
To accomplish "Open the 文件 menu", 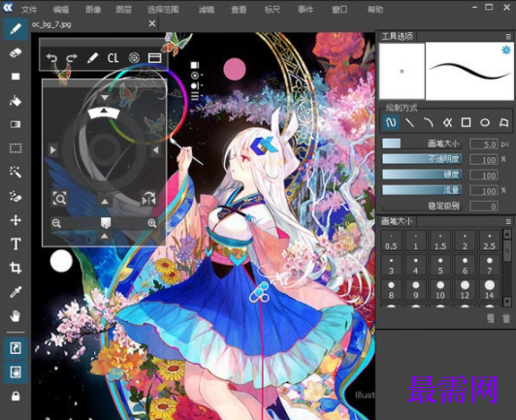I will 29,10.
